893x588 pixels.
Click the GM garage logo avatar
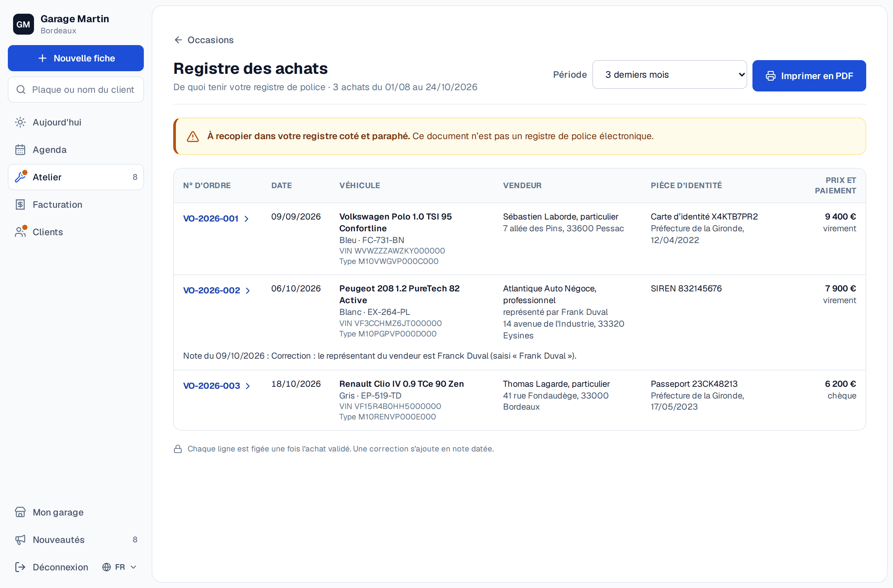23,24
